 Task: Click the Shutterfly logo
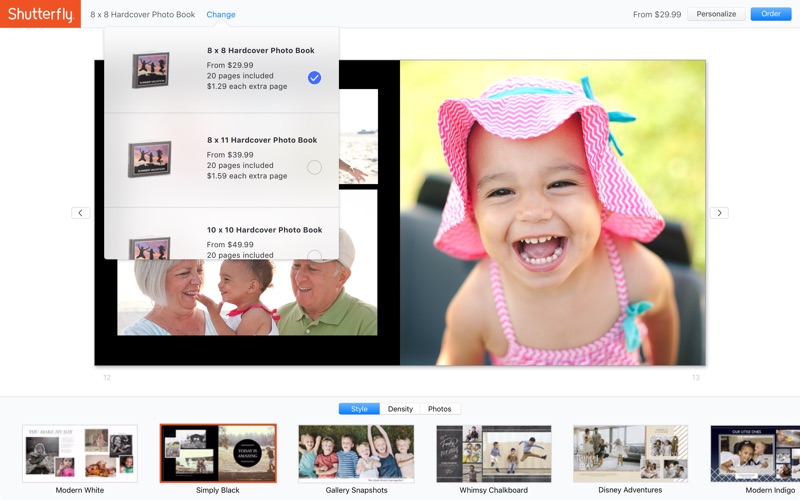point(40,14)
